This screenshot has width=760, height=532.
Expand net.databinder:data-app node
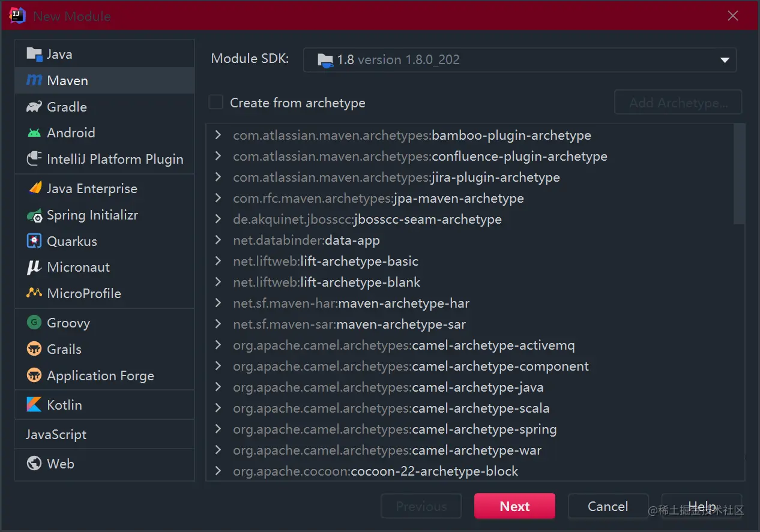[x=219, y=241]
